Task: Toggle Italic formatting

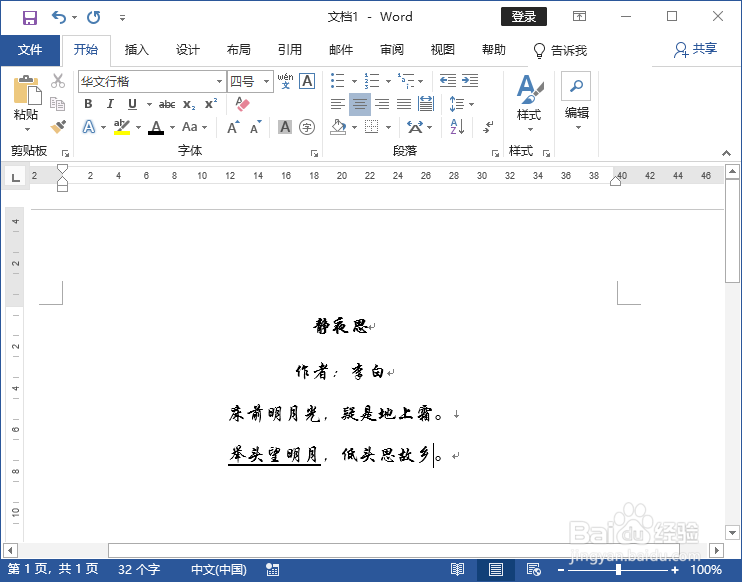Action: tap(110, 104)
